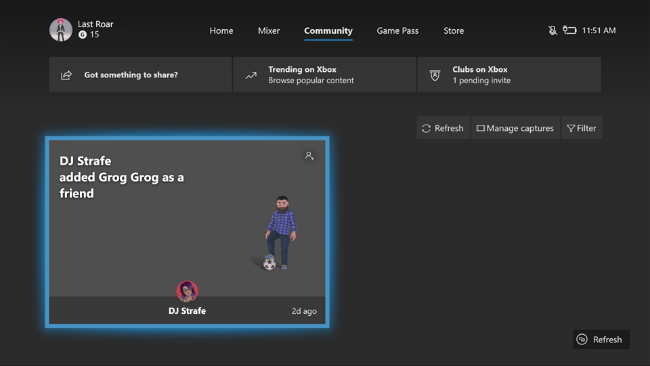
Task: Click the gamerscore value '15'
Action: point(95,35)
